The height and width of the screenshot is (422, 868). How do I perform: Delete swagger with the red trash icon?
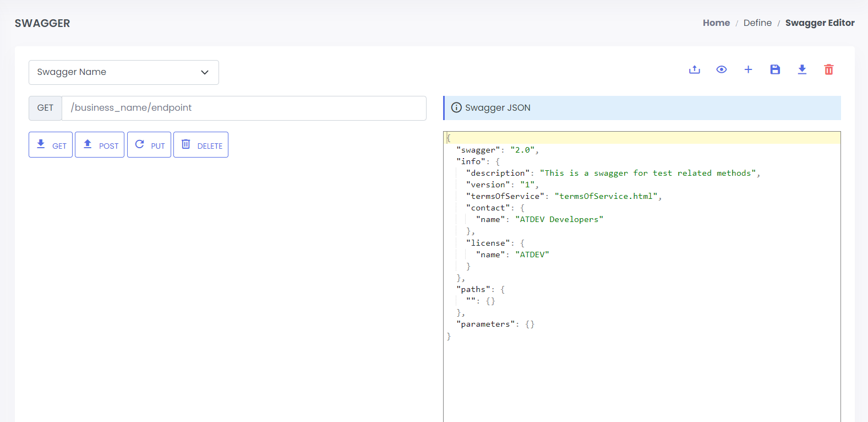(829, 69)
